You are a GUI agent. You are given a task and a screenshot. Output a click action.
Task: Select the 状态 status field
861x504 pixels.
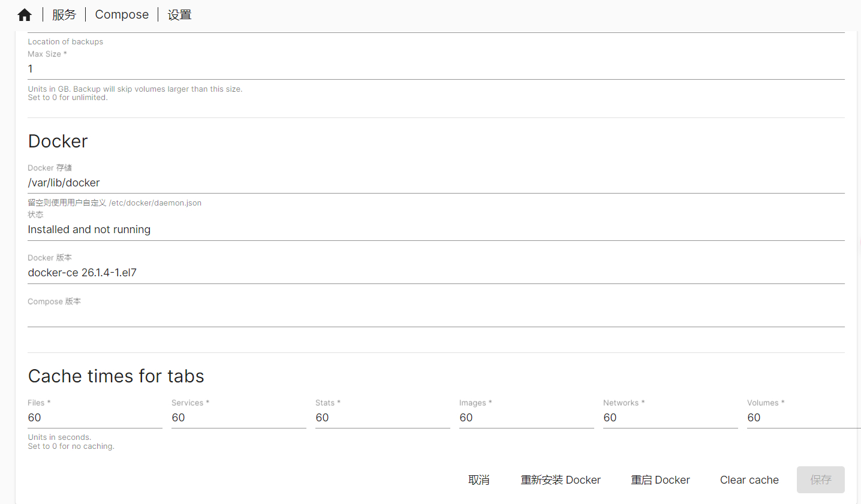tap(436, 230)
